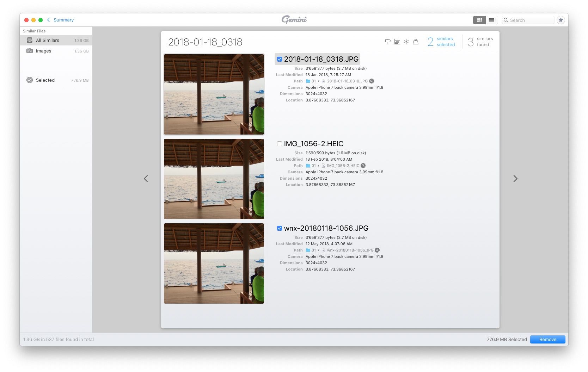Switch to list view
588x372 pixels.
(x=491, y=20)
